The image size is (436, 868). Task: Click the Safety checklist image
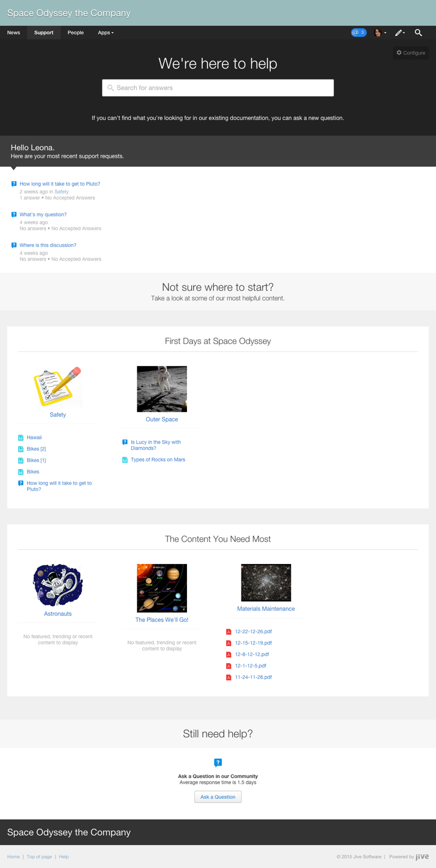coord(58,387)
